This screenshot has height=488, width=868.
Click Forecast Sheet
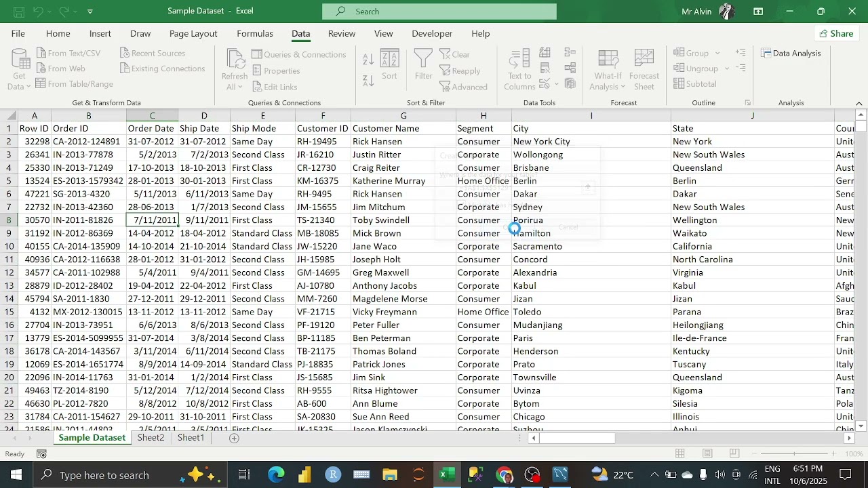(x=644, y=70)
